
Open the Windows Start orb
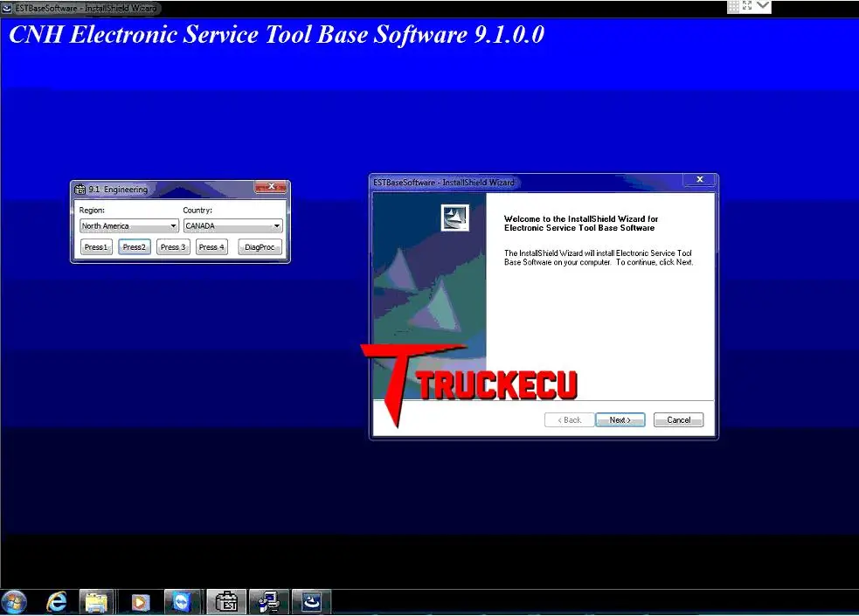[13, 602]
